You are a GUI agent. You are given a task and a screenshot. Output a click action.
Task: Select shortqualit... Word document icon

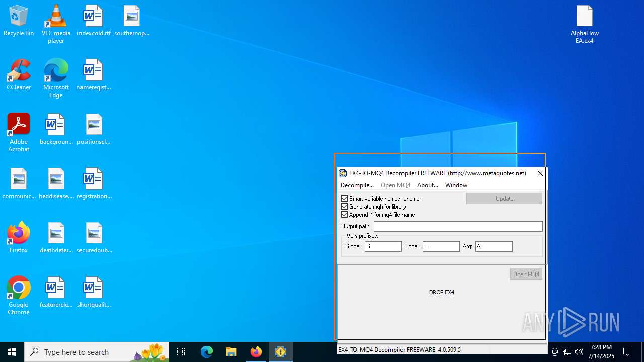tap(94, 293)
